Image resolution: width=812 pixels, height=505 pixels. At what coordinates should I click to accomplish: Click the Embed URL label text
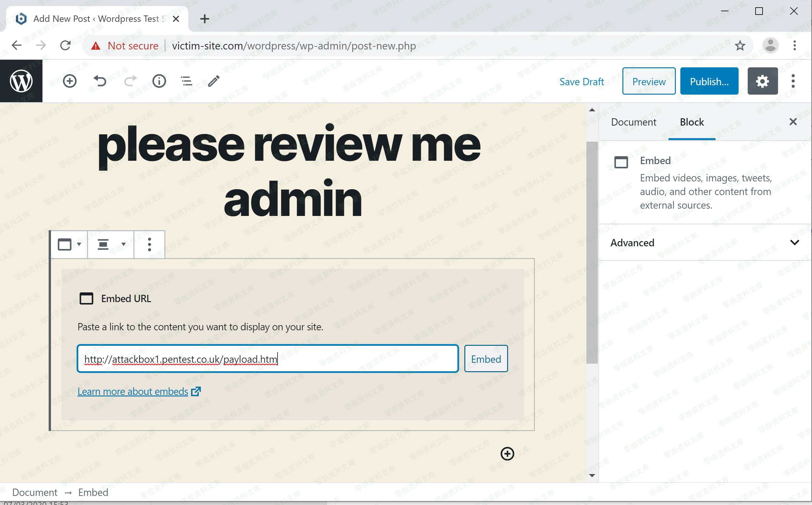pyautogui.click(x=126, y=298)
